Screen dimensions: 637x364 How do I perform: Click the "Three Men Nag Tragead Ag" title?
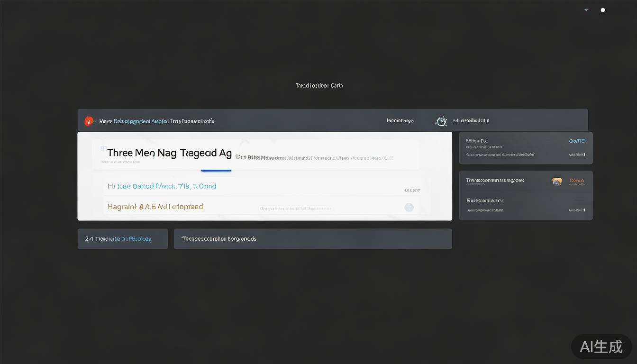[x=169, y=153]
